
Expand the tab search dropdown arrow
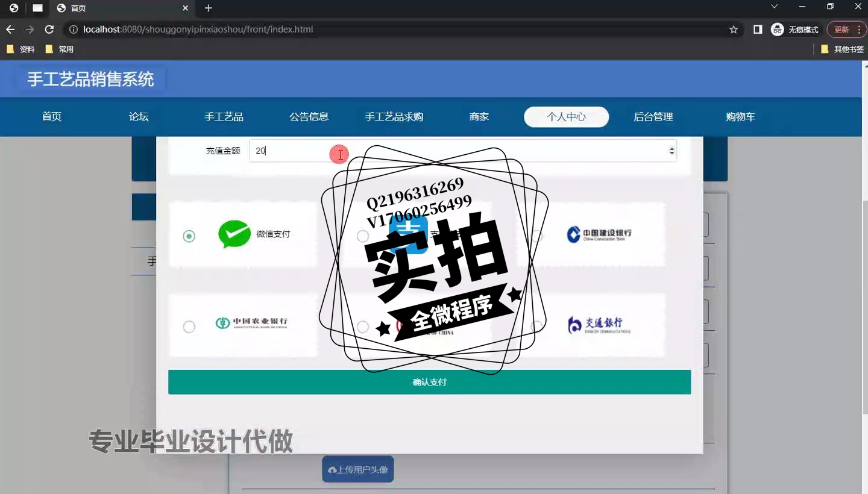tap(775, 7)
